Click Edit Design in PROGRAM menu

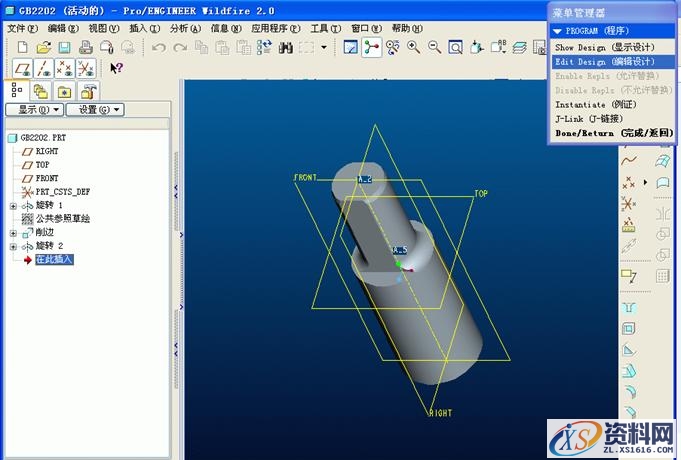[612, 62]
